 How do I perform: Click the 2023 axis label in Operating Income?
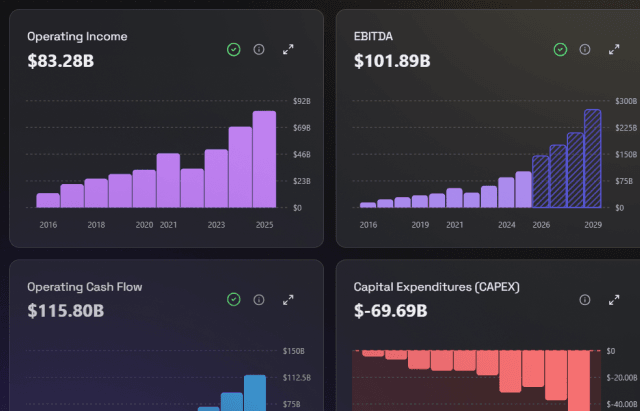tap(216, 225)
